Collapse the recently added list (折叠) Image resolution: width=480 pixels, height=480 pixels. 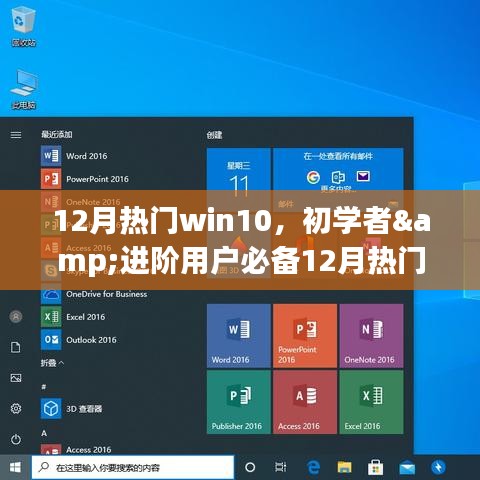pos(53,363)
